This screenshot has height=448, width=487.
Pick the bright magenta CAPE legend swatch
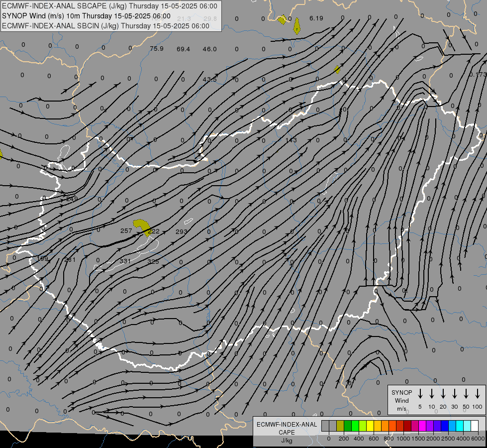tap(422, 426)
